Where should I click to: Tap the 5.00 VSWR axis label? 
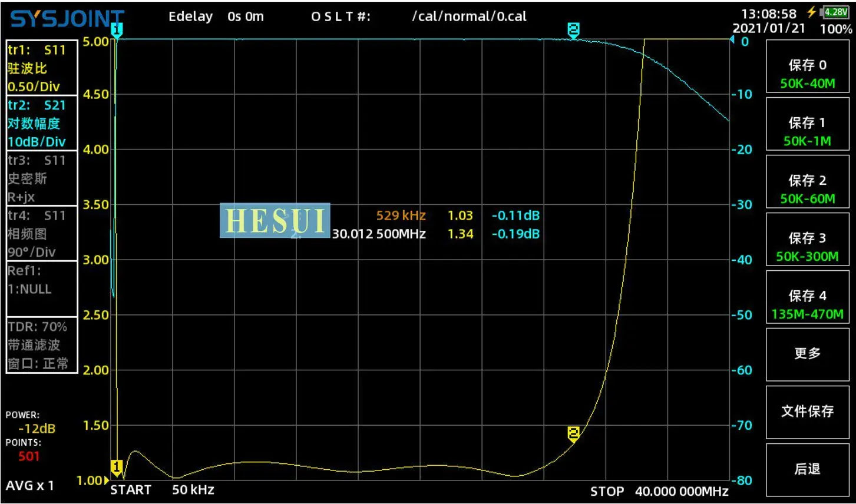pos(96,41)
